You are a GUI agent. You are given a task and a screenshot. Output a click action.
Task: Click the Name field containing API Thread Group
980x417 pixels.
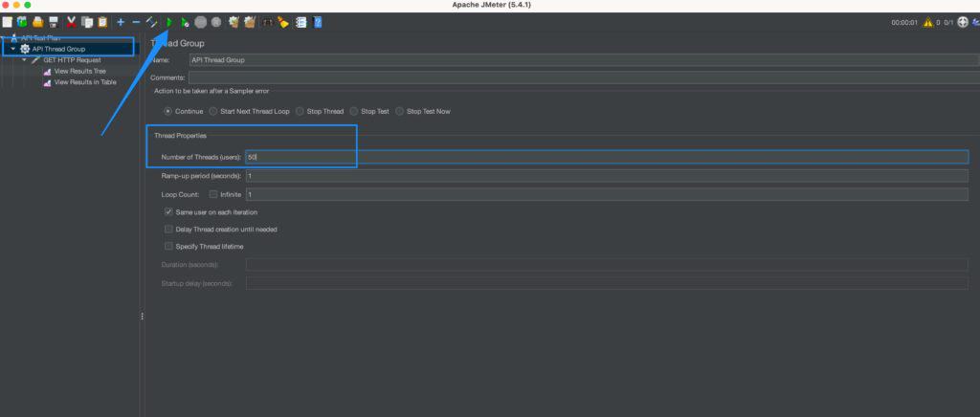tap(585, 60)
